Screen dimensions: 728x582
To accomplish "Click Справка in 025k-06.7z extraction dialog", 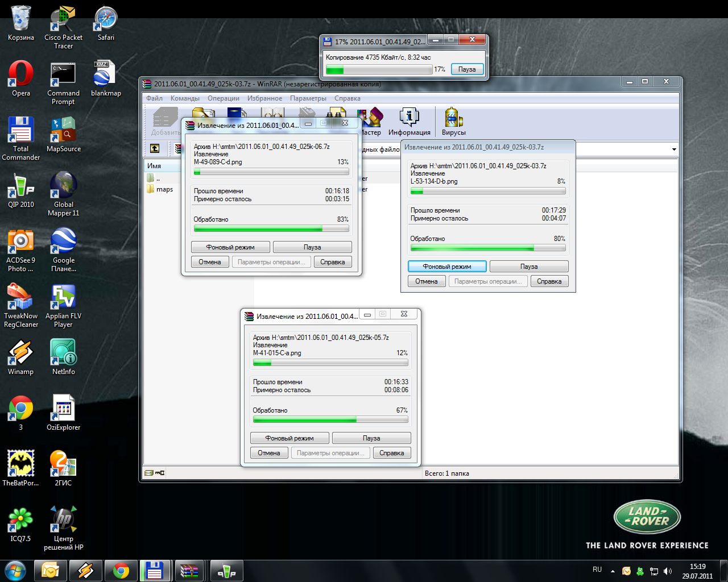I will pyautogui.click(x=333, y=262).
